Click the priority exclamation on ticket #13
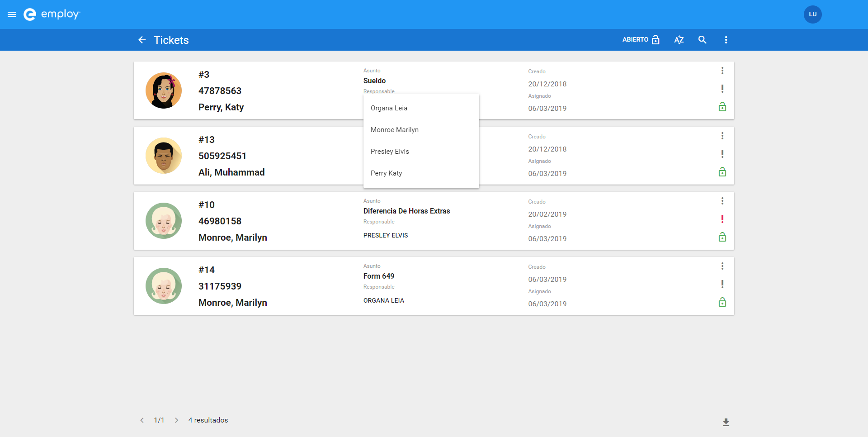Viewport: 868px width, 437px height. 722,154
